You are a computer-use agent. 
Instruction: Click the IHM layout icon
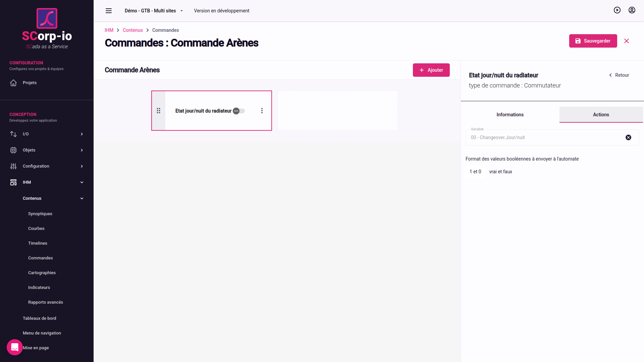click(x=13, y=182)
